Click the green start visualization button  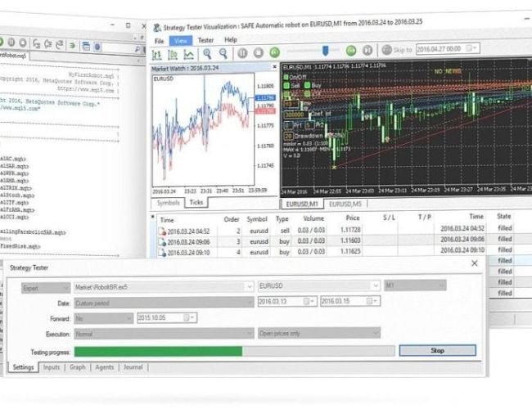point(275,52)
